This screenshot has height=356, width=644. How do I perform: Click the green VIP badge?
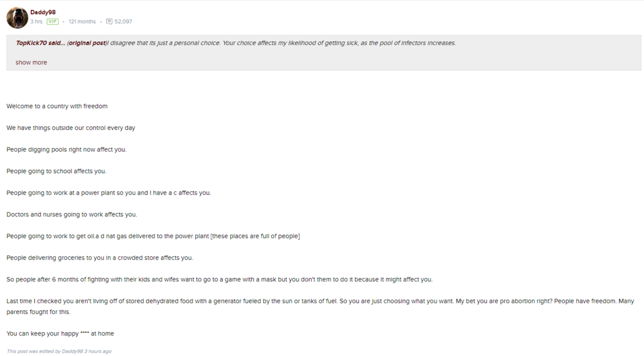click(x=52, y=21)
